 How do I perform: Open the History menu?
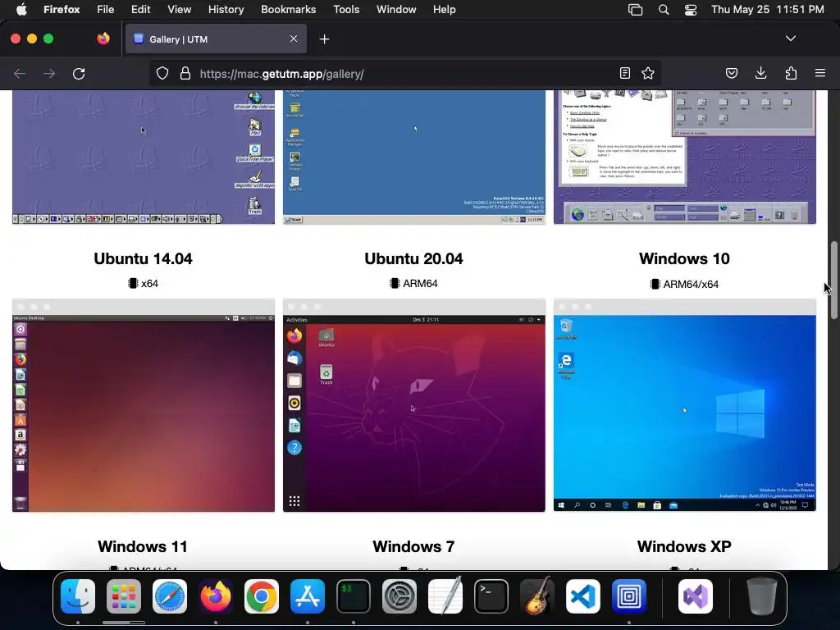point(226,10)
